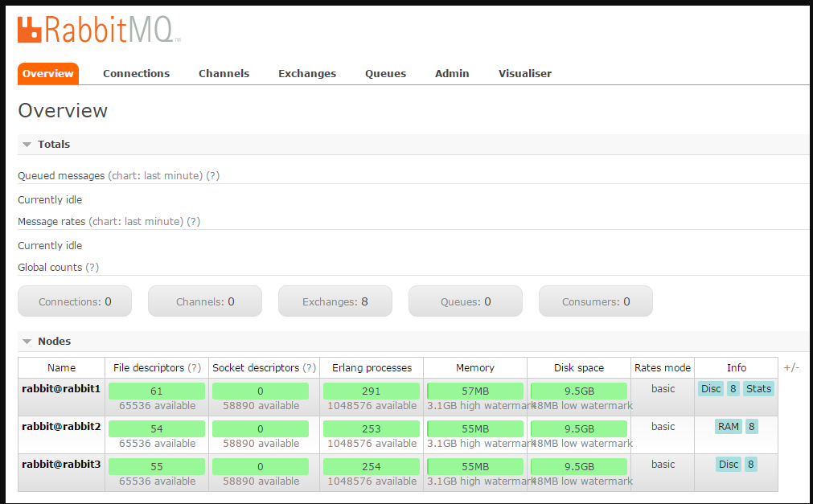Viewport: 813px width, 504px height.
Task: Show help for Global counts
Action: tap(92, 268)
